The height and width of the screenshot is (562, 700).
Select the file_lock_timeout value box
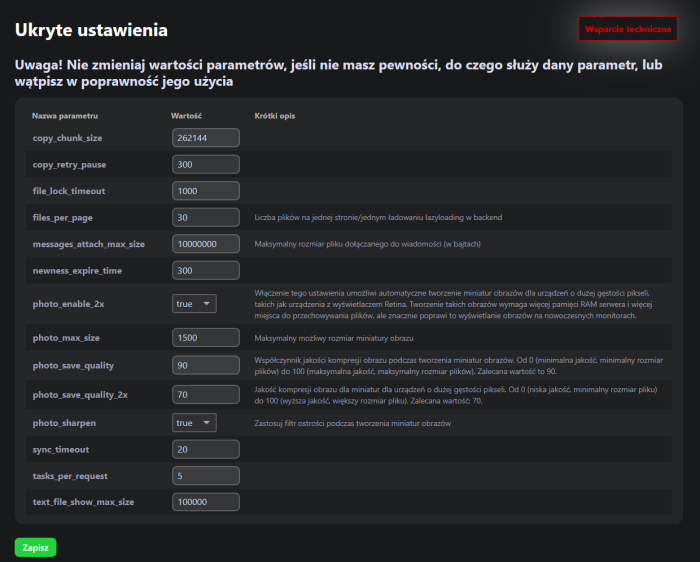pyautogui.click(x=205, y=191)
